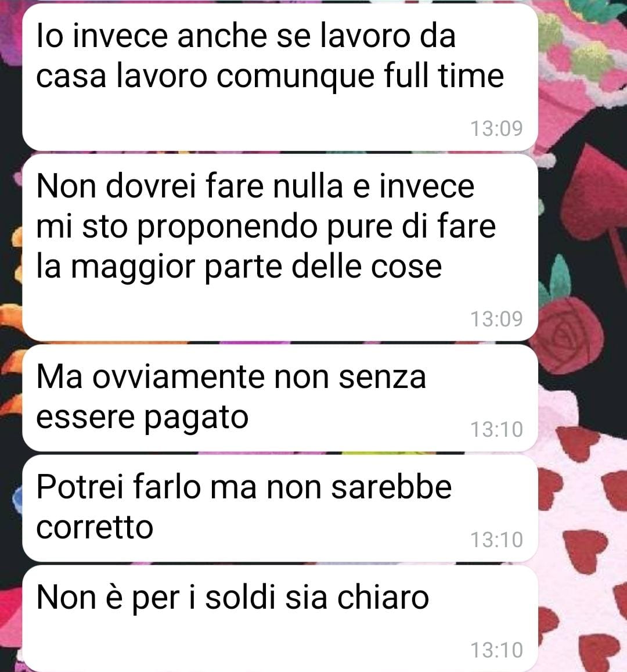The image size is (627, 672).
Task: Click the 13:09 timestamp under 'maggior parte delle cose'
Action: (x=496, y=319)
